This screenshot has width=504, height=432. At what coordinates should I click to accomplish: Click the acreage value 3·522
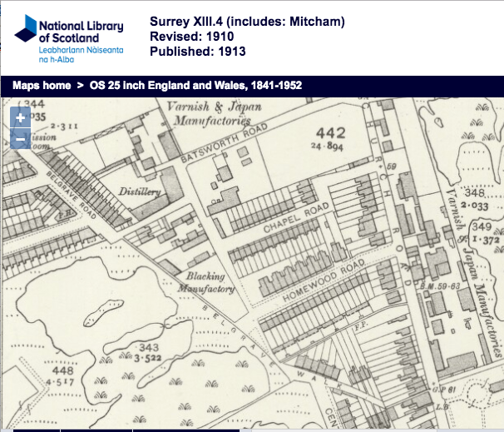(x=147, y=358)
